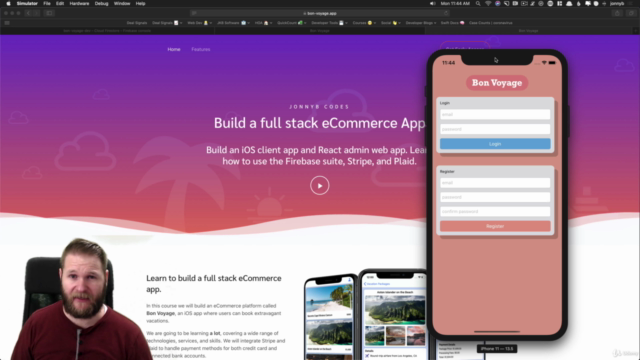Click the email field in the Login card

[x=495, y=114]
